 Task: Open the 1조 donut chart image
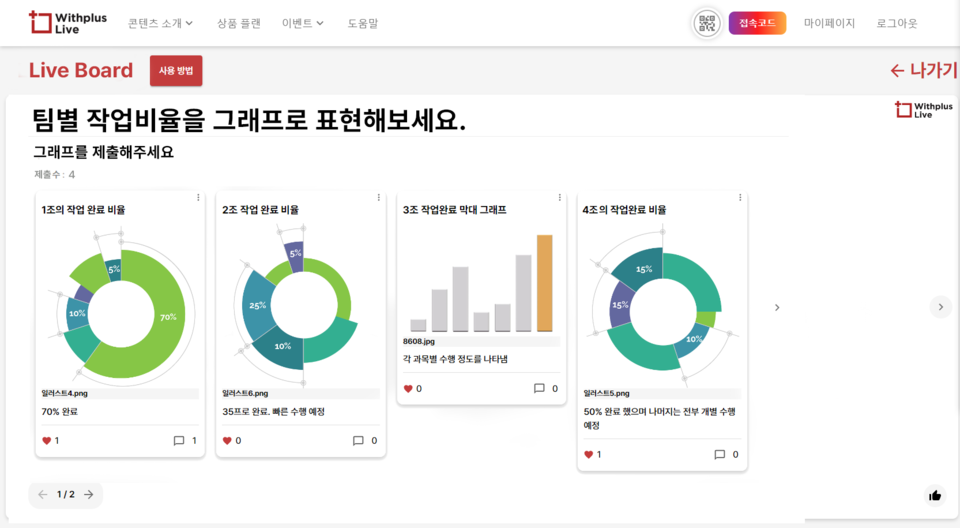[120, 304]
